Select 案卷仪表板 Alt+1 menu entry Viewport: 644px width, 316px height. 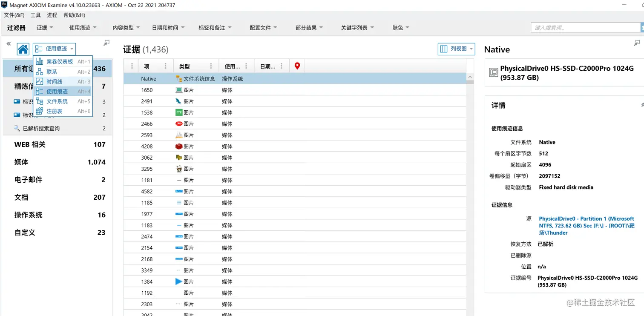63,61
